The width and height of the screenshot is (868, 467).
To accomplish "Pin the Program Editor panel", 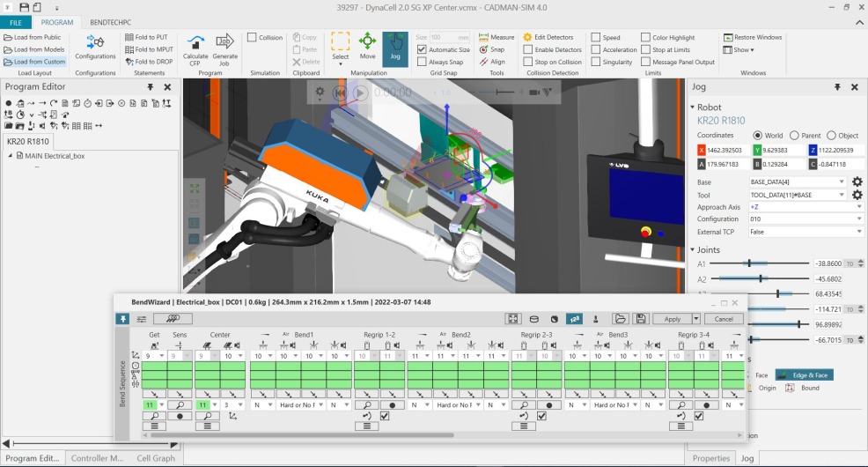I will 150,87.
